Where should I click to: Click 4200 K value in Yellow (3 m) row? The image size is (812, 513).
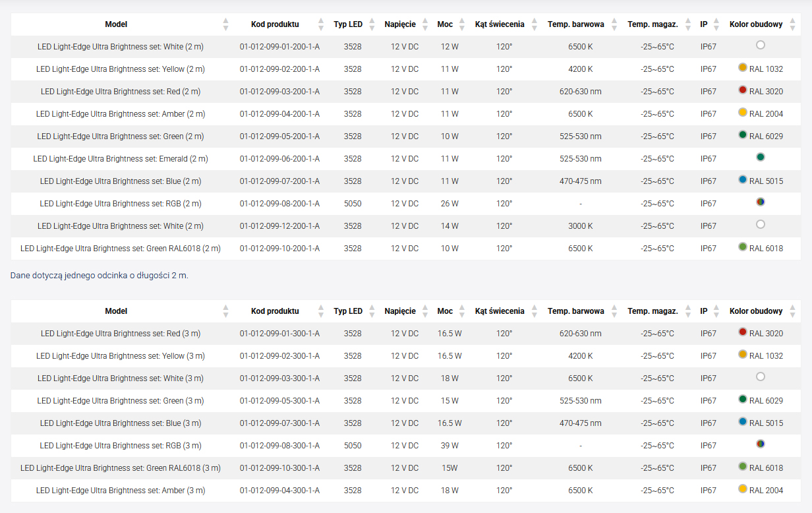click(580, 356)
